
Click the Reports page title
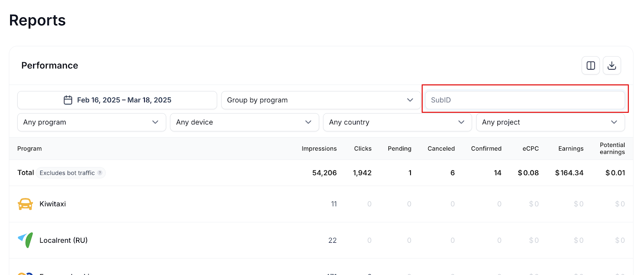pos(37,20)
